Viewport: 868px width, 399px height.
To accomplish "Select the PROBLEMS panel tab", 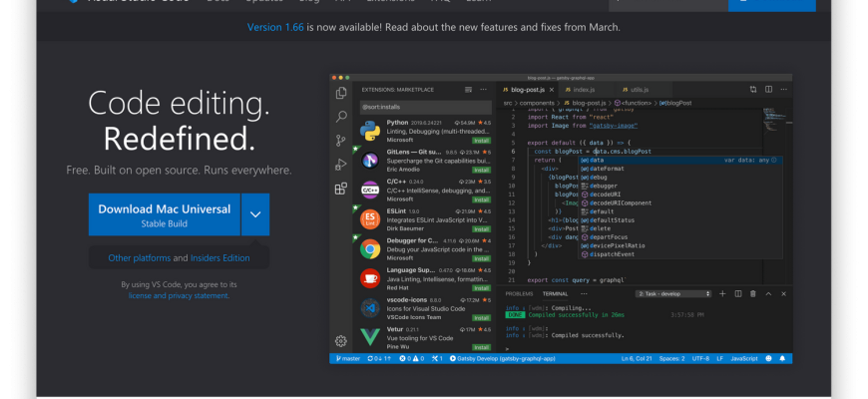I will (x=519, y=294).
